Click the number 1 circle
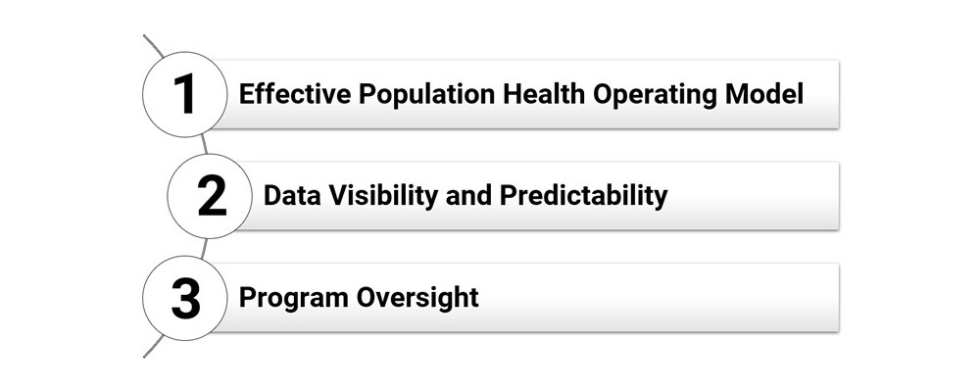The image size is (980, 392). point(185,94)
